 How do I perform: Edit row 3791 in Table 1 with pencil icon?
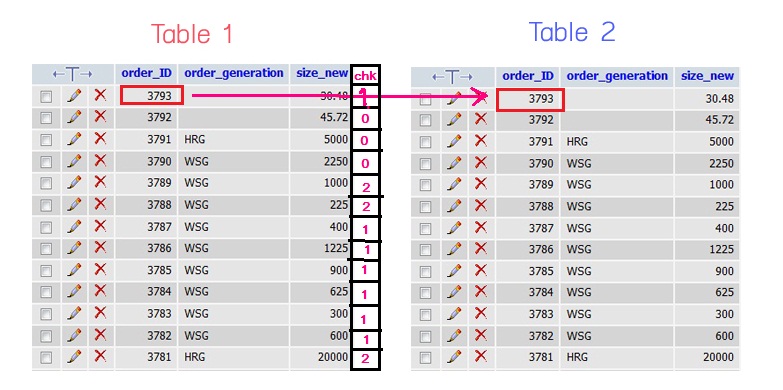(x=74, y=139)
